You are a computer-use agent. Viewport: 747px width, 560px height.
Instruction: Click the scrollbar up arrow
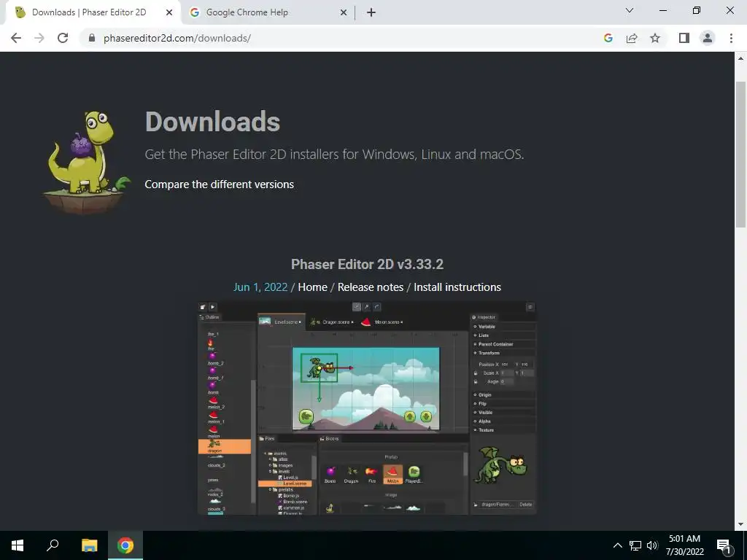(x=740, y=58)
